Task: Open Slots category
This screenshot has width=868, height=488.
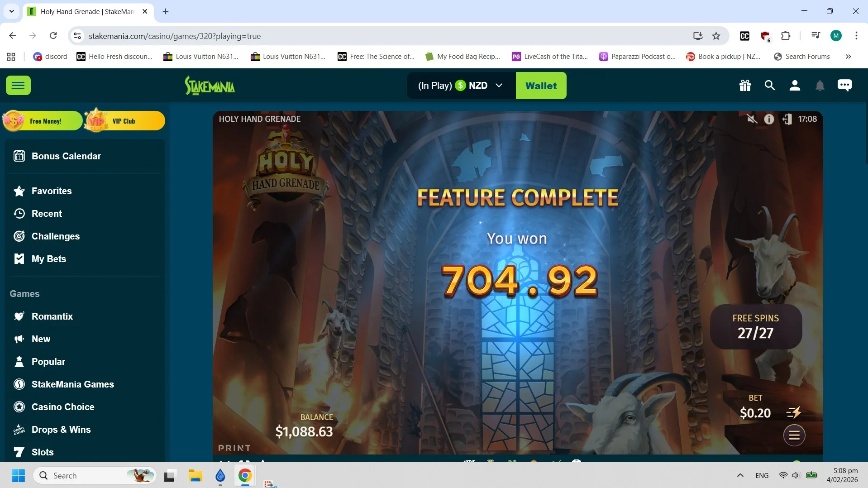Action: coord(43,452)
